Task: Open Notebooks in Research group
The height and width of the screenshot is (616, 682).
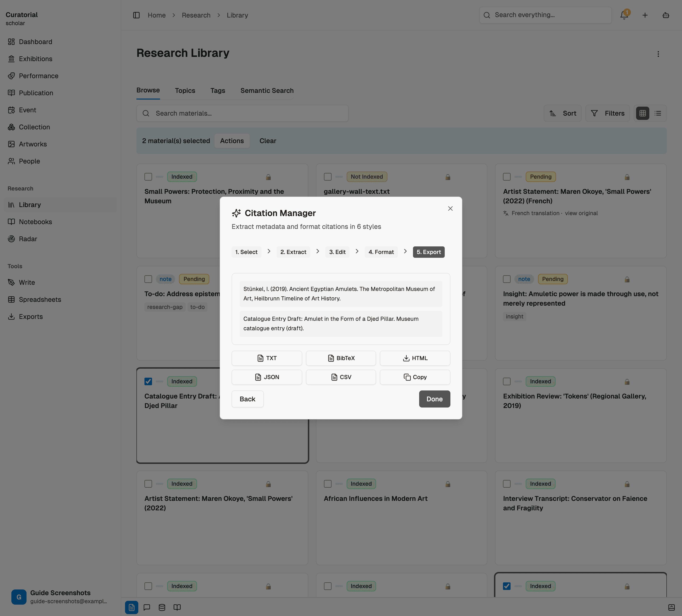Action: (60, 222)
